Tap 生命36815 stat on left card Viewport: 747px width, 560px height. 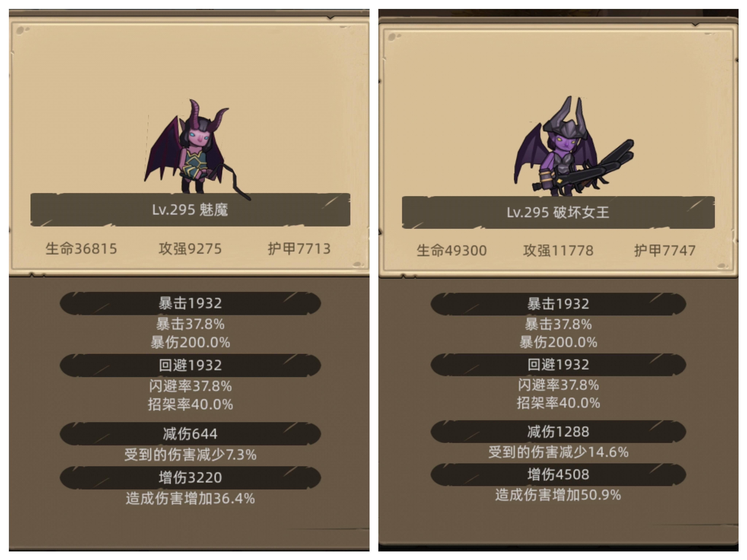(x=81, y=249)
